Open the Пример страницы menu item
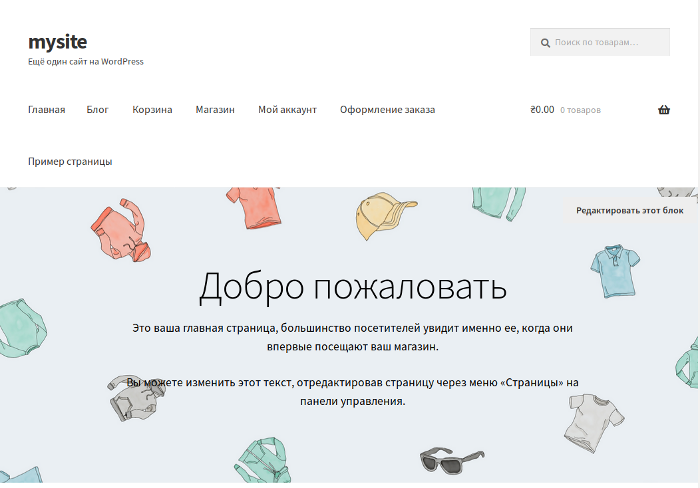 70,162
